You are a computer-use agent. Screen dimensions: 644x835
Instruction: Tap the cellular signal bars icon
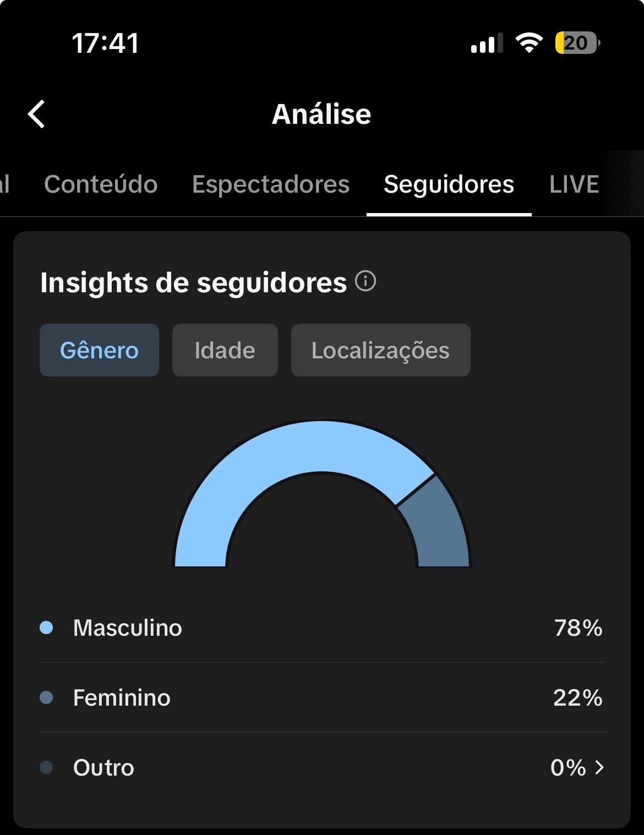click(487, 43)
